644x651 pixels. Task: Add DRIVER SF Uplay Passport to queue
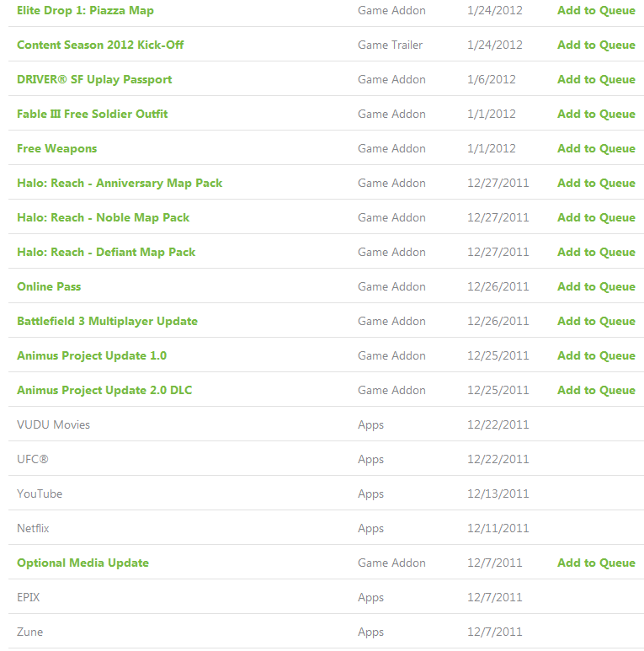596,79
